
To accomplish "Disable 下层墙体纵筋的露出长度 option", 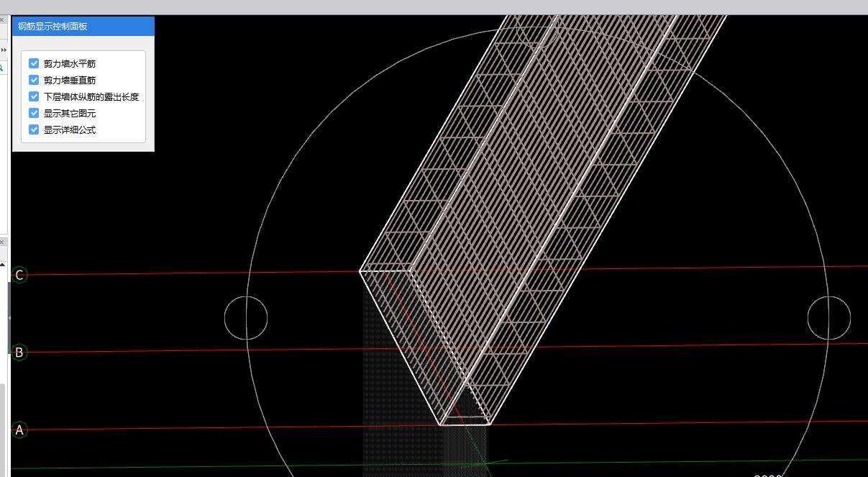I will 34,96.
